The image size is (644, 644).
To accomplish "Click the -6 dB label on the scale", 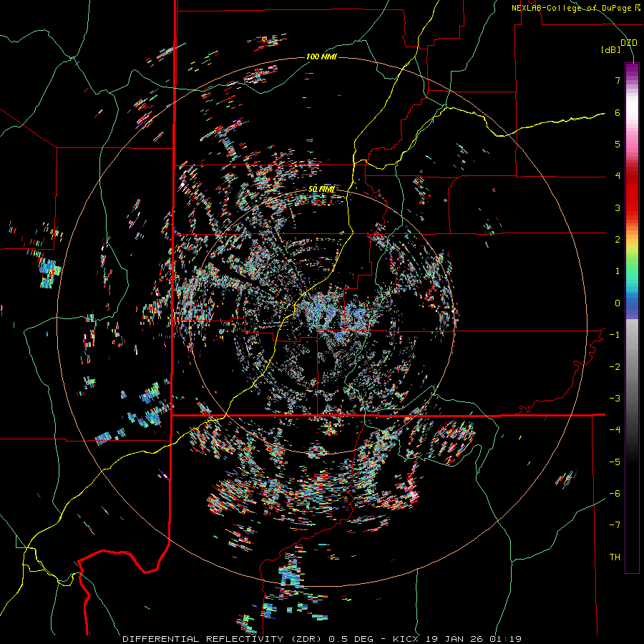I will tap(615, 494).
